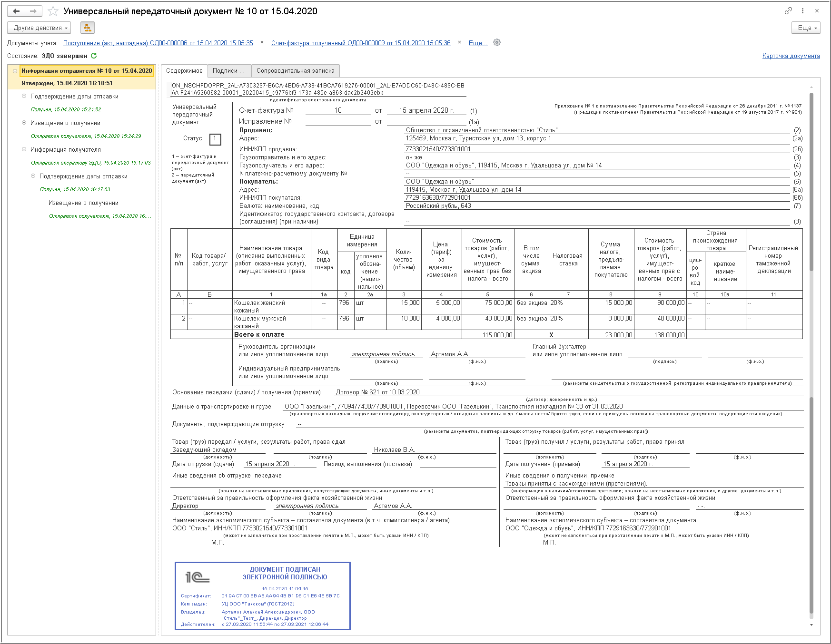The width and height of the screenshot is (831, 644).
Task: Click the Еще... accounting documents link
Action: tap(478, 43)
